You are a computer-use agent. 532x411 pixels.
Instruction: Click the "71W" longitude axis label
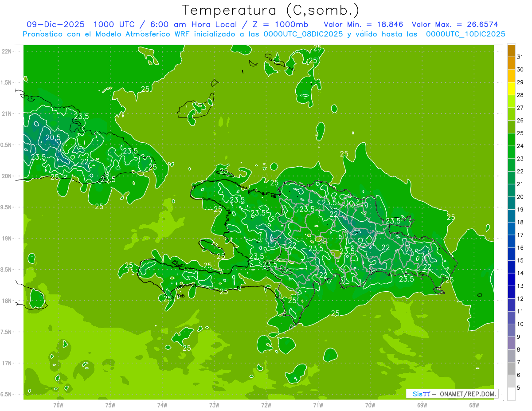point(318,405)
